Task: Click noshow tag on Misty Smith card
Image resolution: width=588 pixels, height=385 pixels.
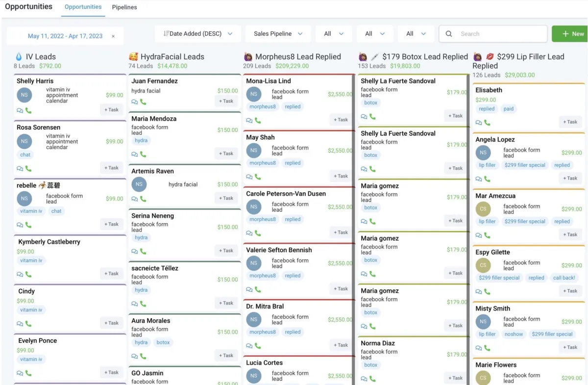Action: 514,334
